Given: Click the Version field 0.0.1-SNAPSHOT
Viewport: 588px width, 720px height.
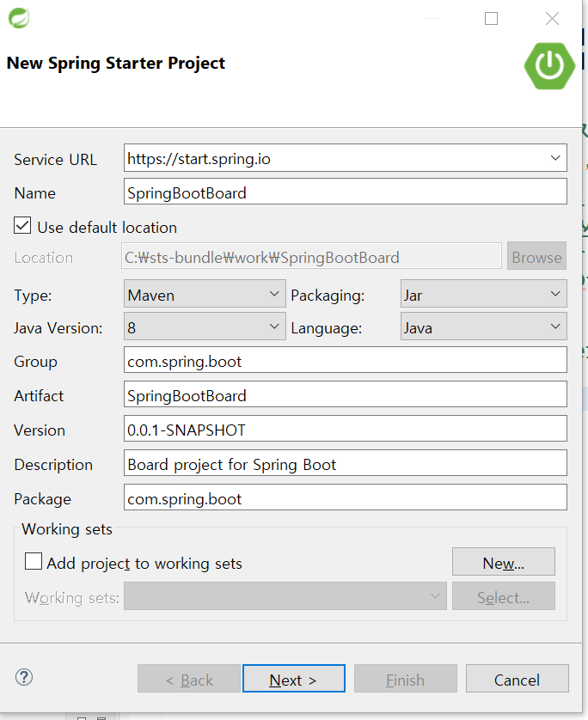Looking at the screenshot, I should [346, 429].
